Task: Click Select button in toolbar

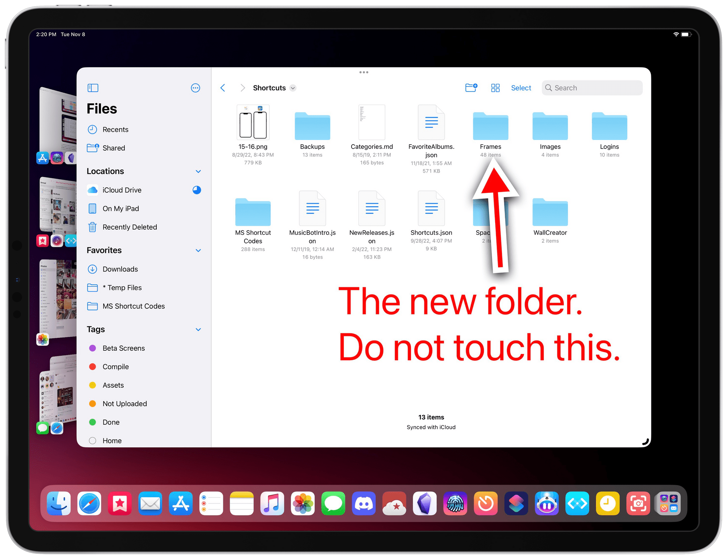Action: point(521,87)
